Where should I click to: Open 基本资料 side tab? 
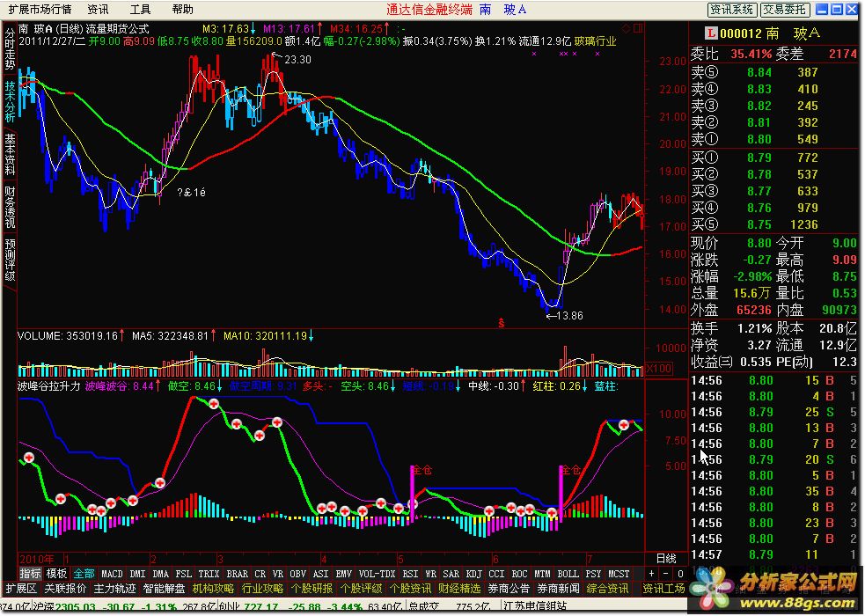point(10,154)
